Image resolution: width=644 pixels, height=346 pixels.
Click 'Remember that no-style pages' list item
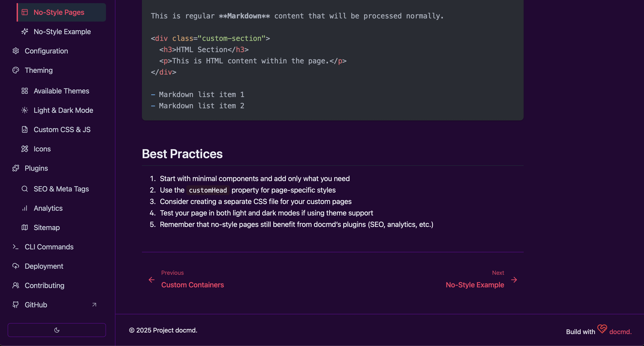(x=296, y=224)
